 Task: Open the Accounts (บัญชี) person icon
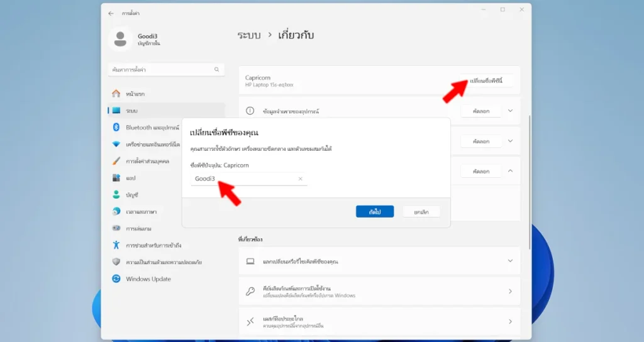coord(116,195)
